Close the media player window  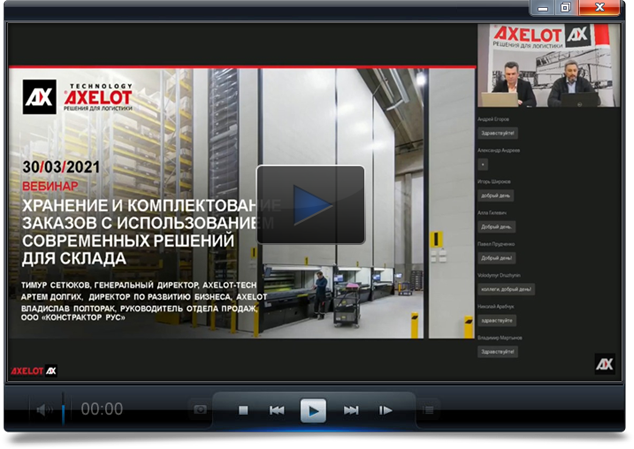click(x=600, y=7)
